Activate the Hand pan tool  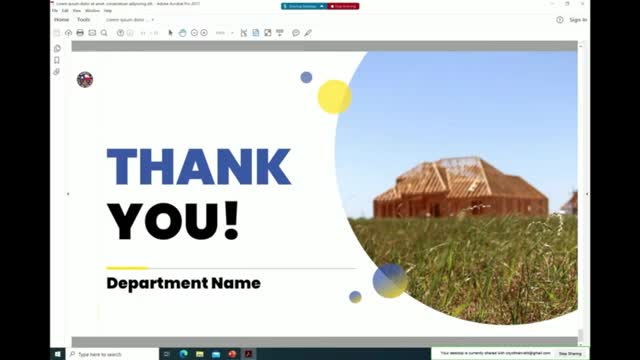182,33
